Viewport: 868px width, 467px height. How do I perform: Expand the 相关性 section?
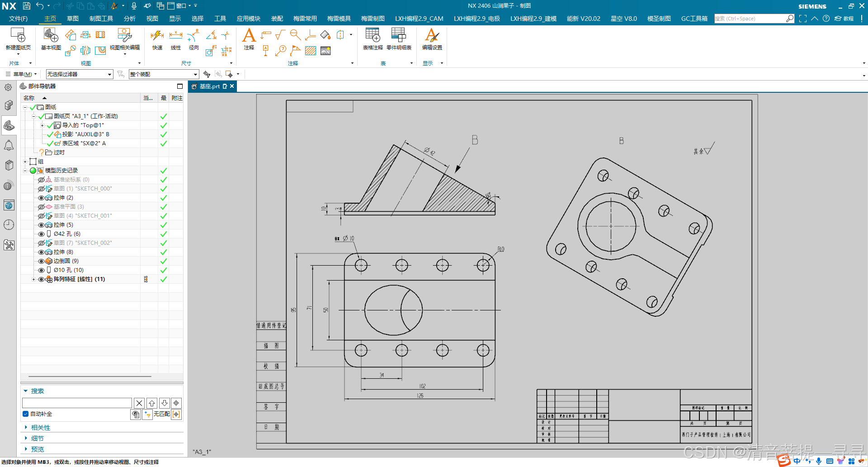[40, 428]
